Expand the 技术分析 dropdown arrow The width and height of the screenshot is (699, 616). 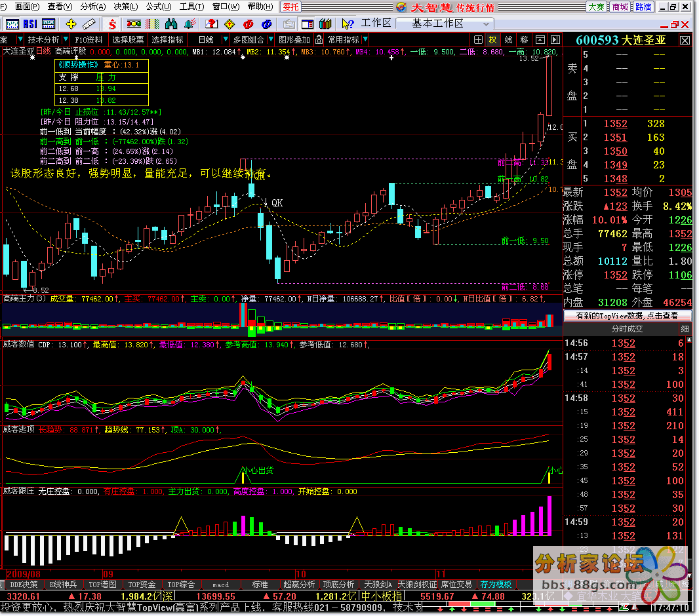coord(66,39)
